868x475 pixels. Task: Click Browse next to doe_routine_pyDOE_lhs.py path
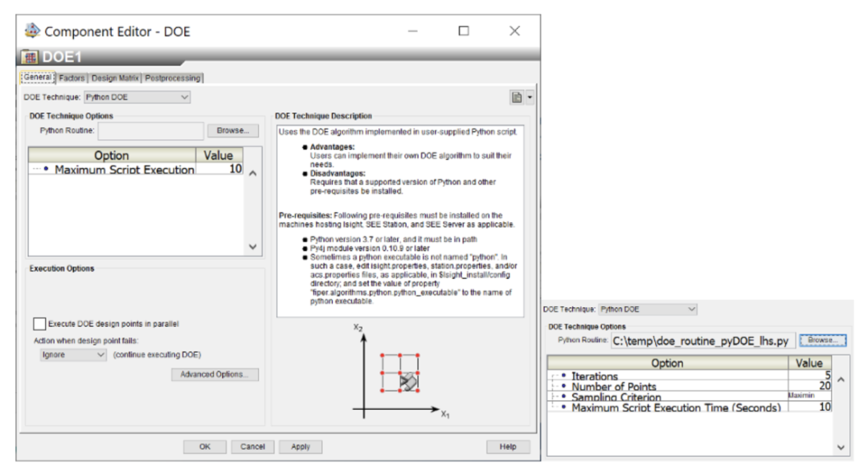coord(821,340)
